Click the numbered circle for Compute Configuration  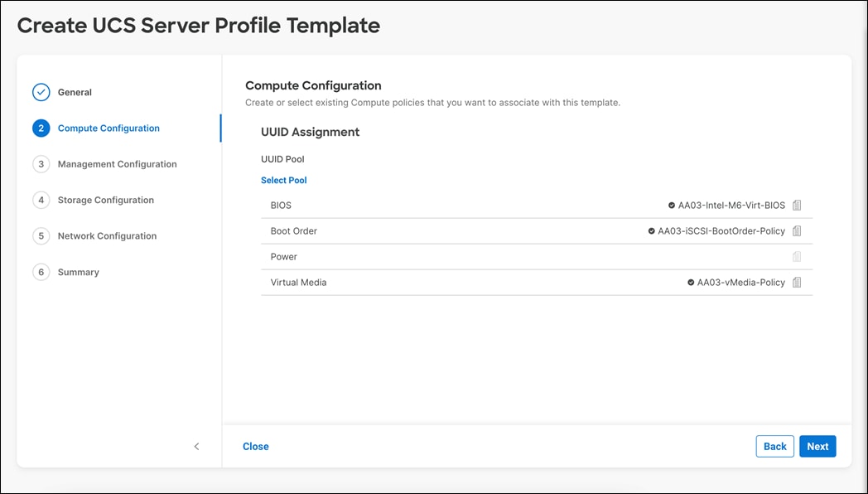click(x=41, y=128)
